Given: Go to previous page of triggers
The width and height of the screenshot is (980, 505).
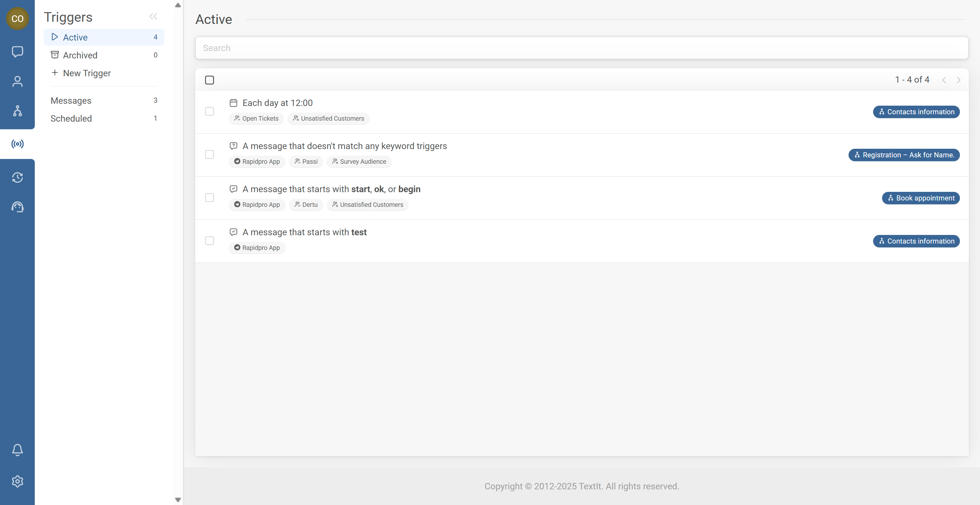Looking at the screenshot, I should 944,80.
